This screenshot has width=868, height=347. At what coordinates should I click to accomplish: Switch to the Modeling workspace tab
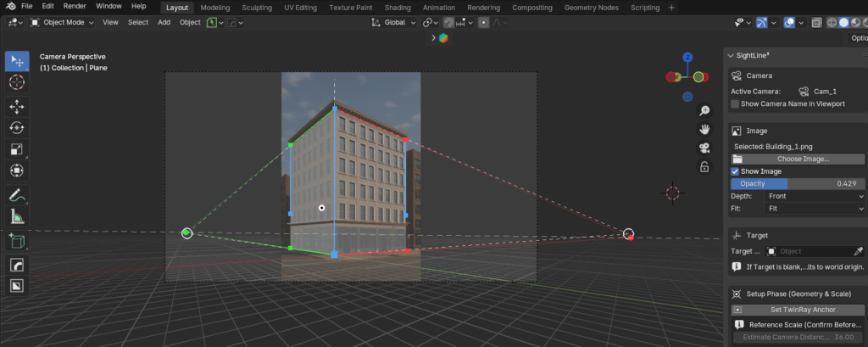click(x=216, y=8)
